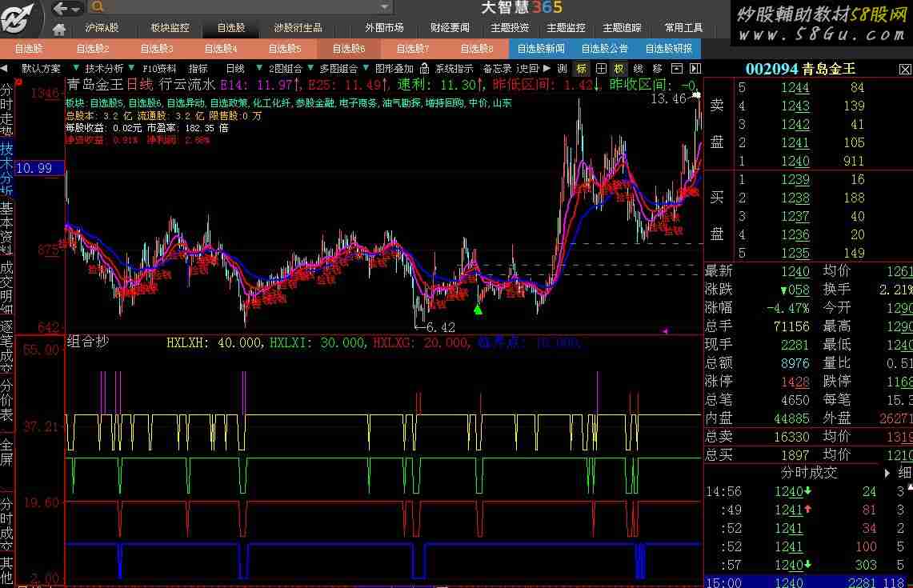Image resolution: width=913 pixels, height=588 pixels.
Task: Open the 技术分析 side tab
Action: point(6,169)
